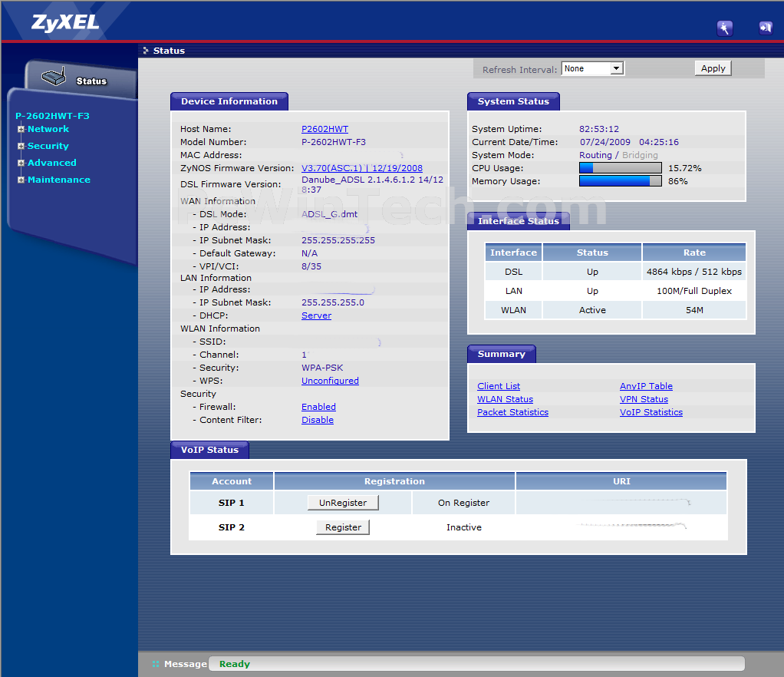
Task: Open the WPS Unconfigured link
Action: coord(330,381)
